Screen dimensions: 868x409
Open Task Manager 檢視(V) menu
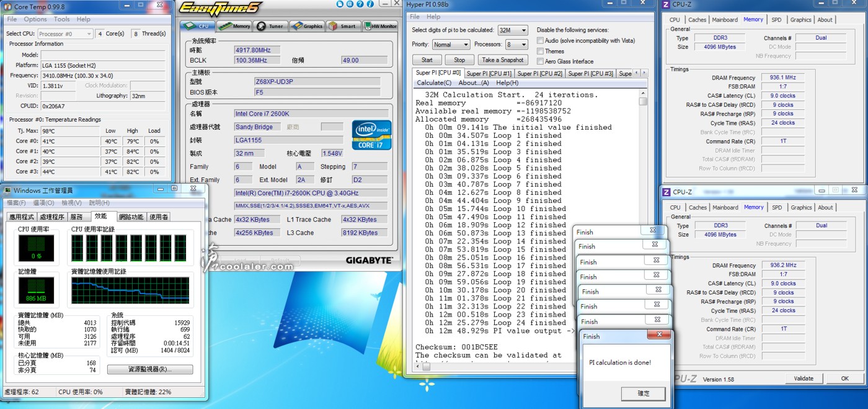click(71, 203)
